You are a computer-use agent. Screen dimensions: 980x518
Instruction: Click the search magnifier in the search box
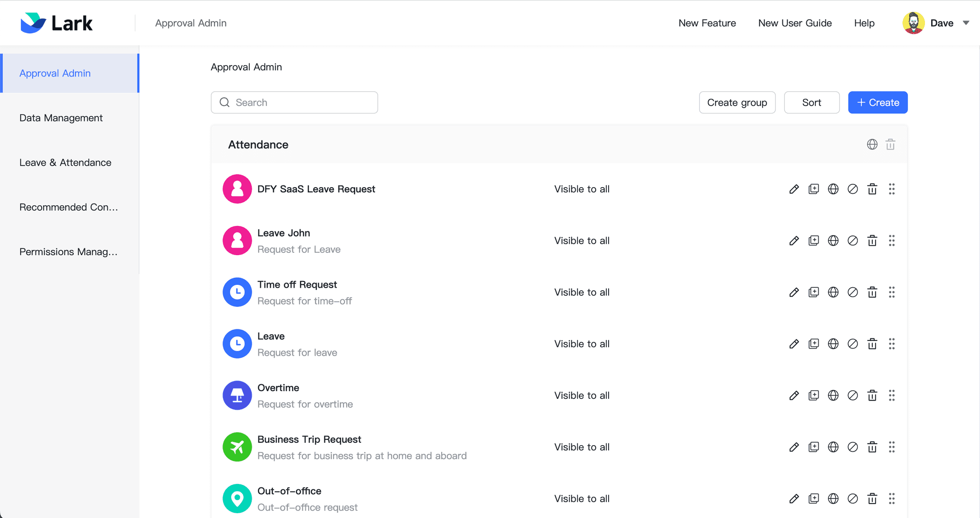pos(224,102)
